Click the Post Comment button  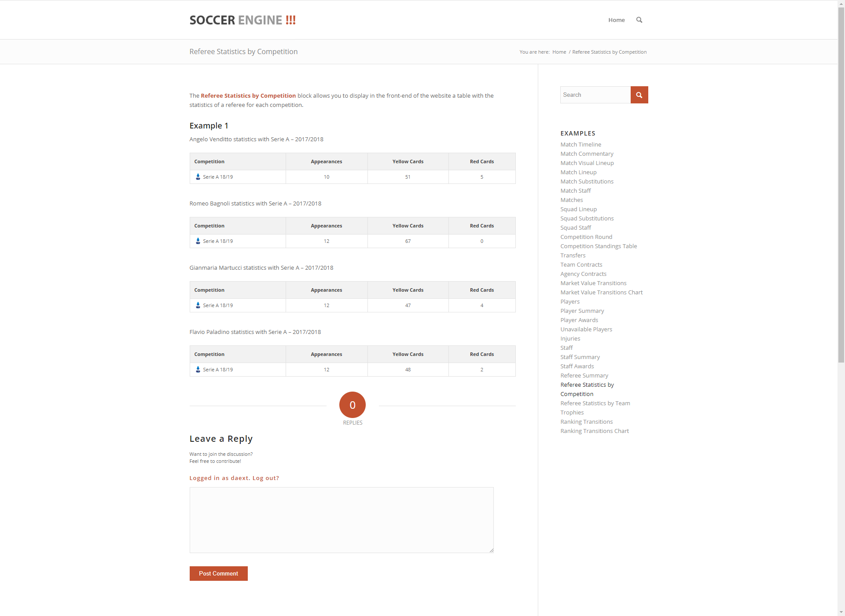pyautogui.click(x=218, y=573)
